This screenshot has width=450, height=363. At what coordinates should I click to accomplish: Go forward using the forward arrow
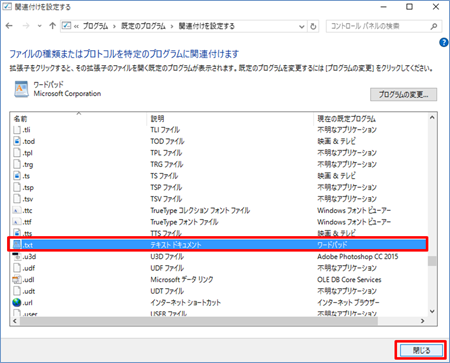click(26, 26)
